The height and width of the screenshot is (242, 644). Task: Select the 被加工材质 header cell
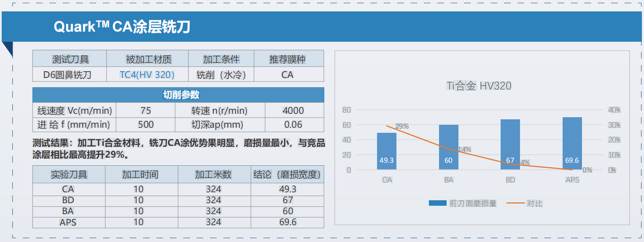(148, 59)
